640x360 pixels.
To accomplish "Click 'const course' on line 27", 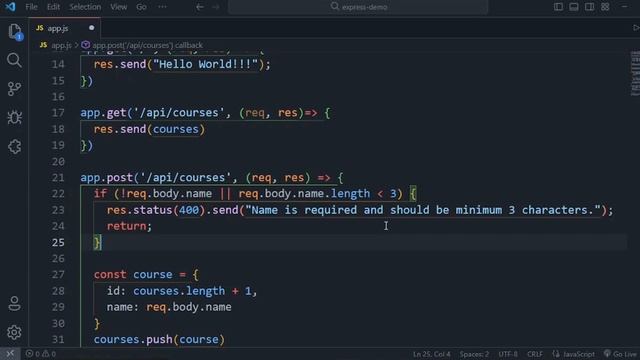I will (x=133, y=275).
